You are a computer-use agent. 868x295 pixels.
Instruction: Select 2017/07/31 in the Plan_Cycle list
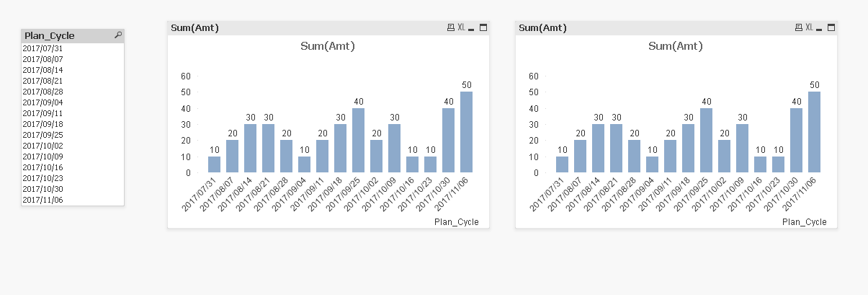point(43,48)
